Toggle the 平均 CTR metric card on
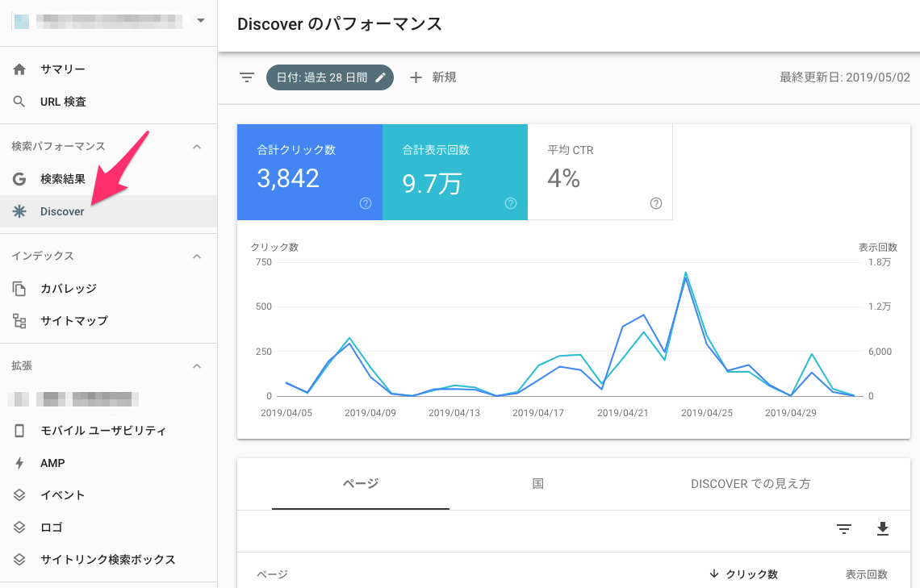The height and width of the screenshot is (588, 920). coord(600,171)
